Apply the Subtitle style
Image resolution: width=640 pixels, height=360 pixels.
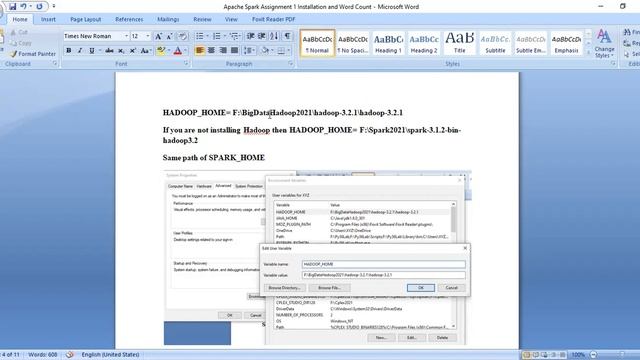[x=495, y=43]
